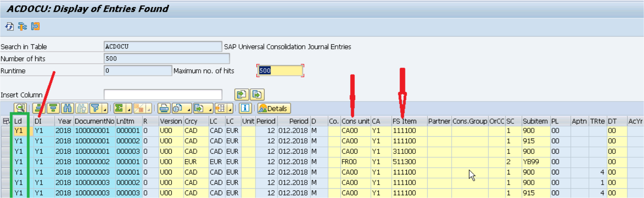Print the list using the printer icon
Screen dimensions: 644x198
(164, 108)
